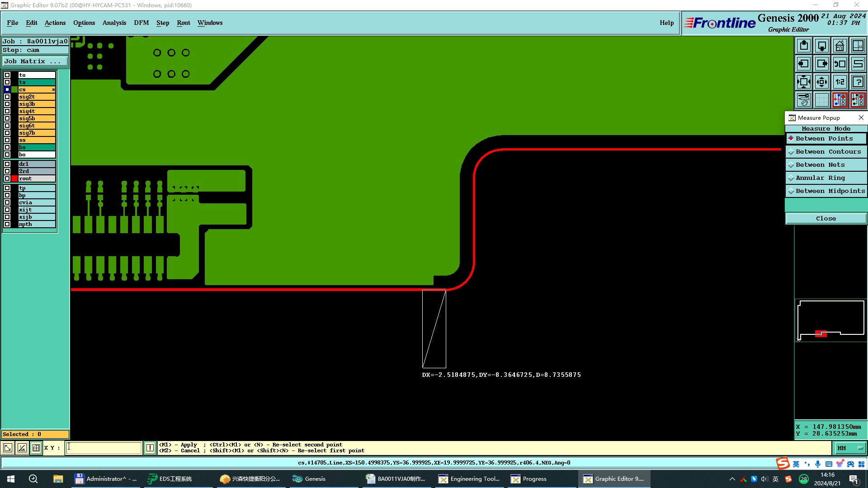The image size is (868, 488).
Task: Click the pan left arrow icon
Action: coord(804,64)
